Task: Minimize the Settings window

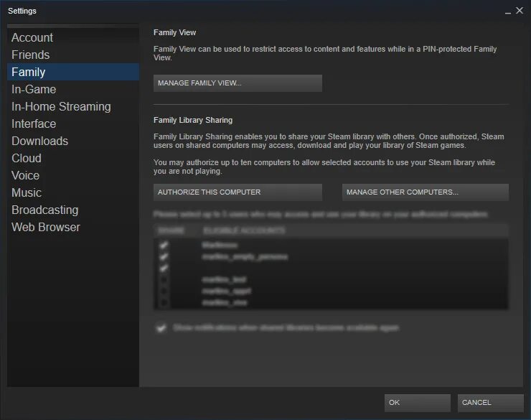Action: [x=507, y=11]
